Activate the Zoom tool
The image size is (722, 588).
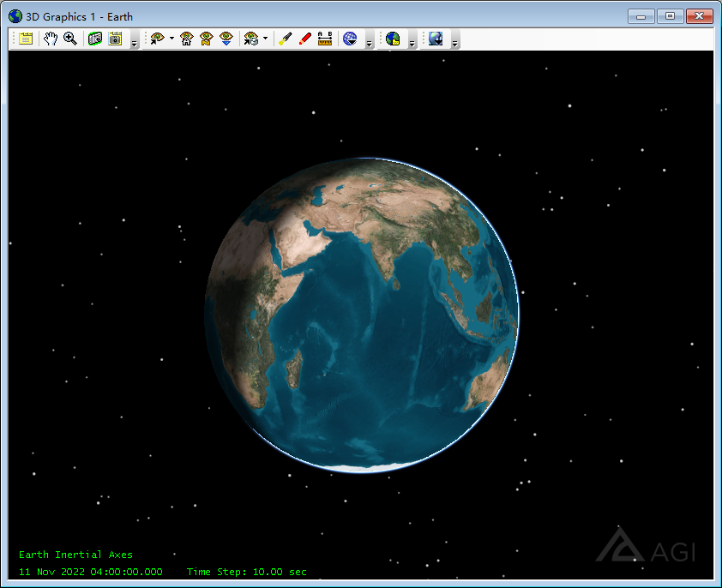(x=70, y=39)
